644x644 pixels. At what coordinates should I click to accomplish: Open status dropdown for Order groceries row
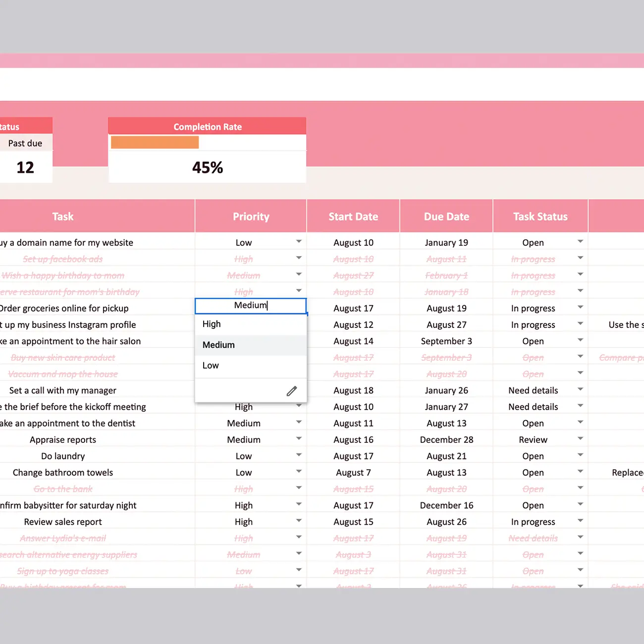pos(580,307)
